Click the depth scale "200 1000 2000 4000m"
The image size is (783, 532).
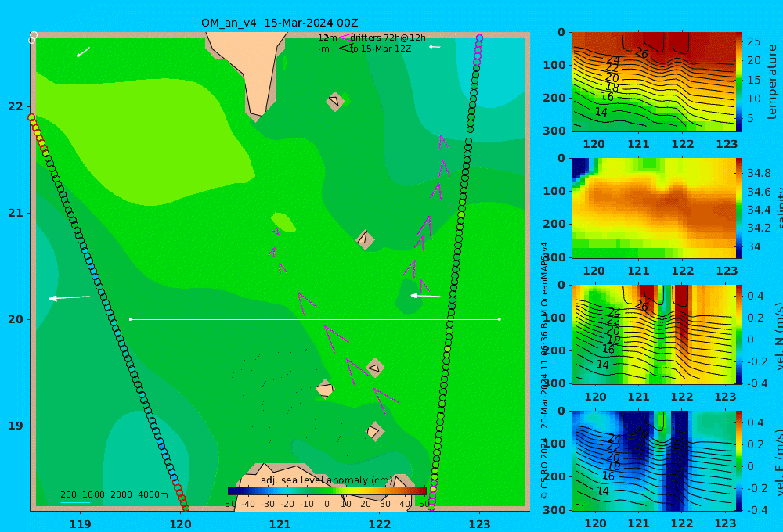click(114, 494)
